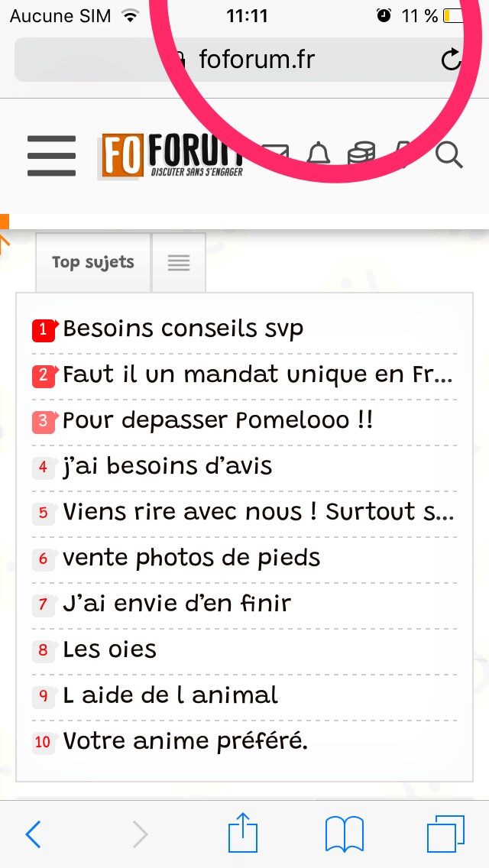The image size is (489, 868).
Task: Open the hamburger navigation menu
Action: click(51, 156)
